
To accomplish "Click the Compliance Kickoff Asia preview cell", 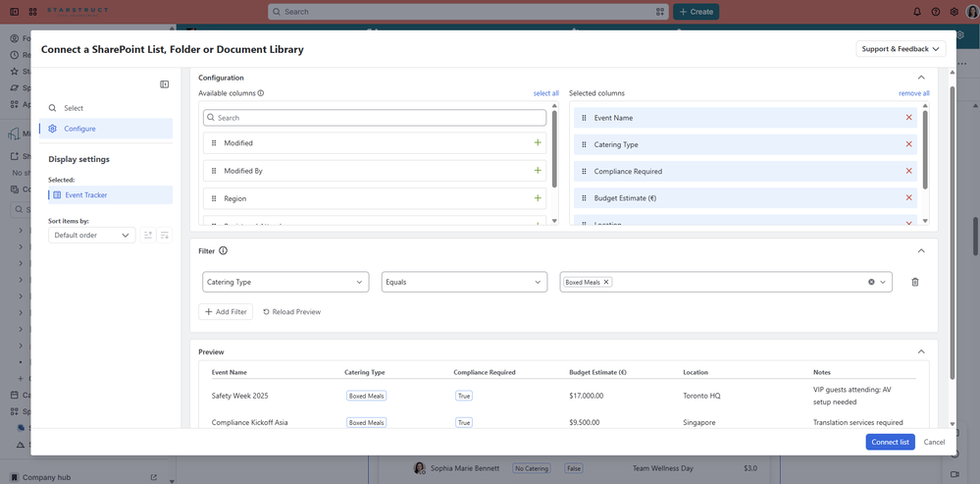I will 249,423.
